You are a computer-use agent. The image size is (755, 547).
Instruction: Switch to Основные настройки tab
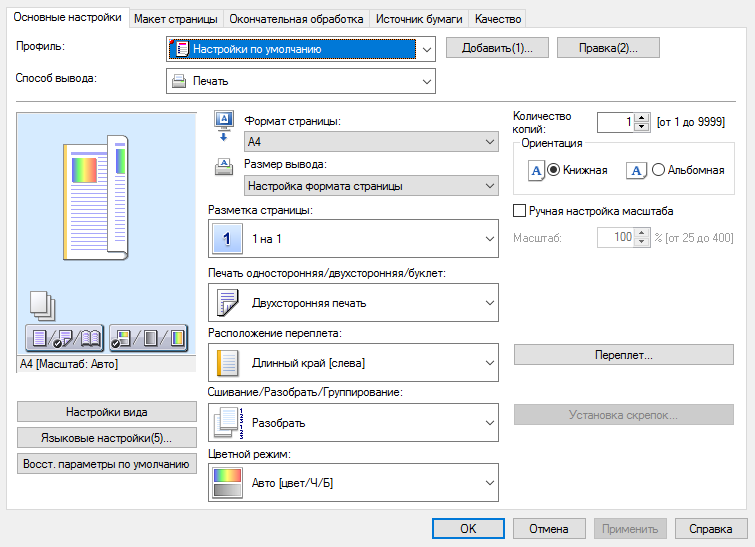click(x=67, y=17)
